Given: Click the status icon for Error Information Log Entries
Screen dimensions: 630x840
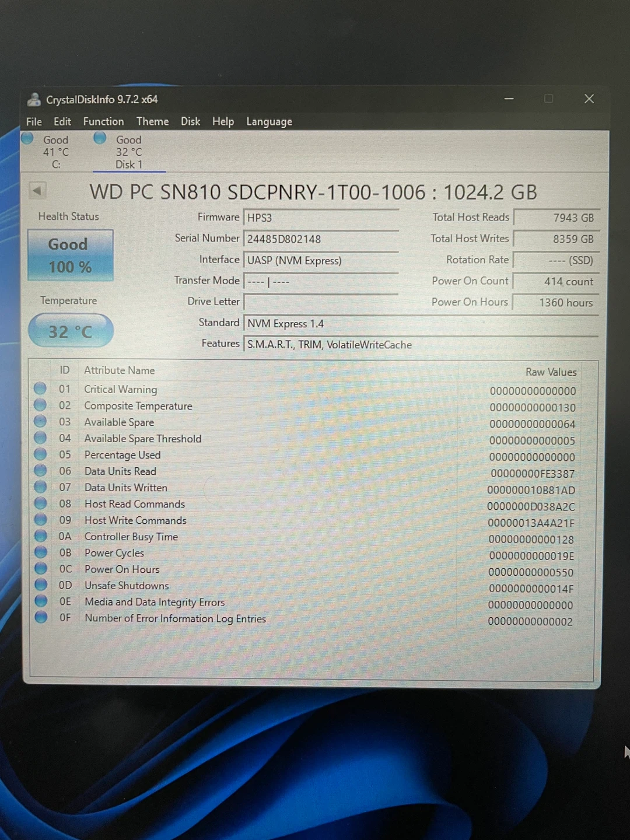Looking at the screenshot, I should coord(41,617).
